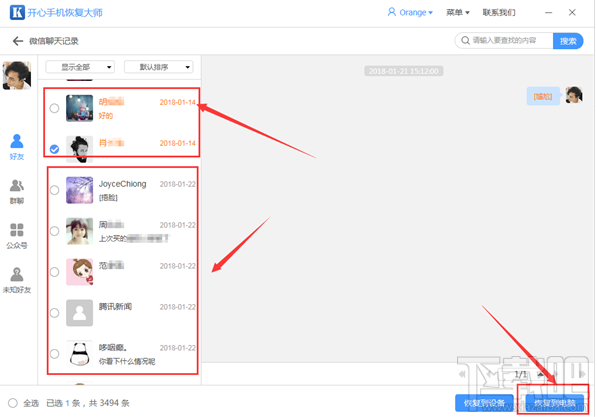Close the application window
Image resolution: width=597 pixels, height=417 pixels.
point(572,13)
